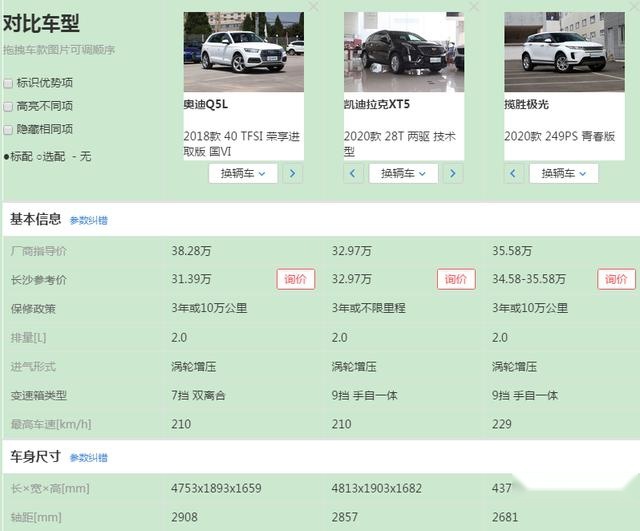Click 询价 for the 34.58-35.58万 price
Screen dimensions: 640x531
coord(616,279)
